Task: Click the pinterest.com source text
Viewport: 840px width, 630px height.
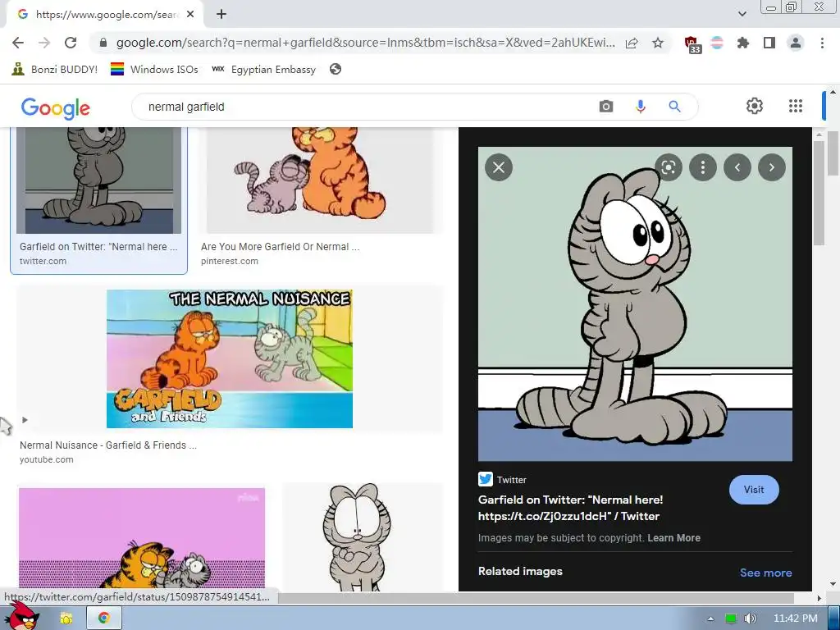Action: click(x=230, y=261)
